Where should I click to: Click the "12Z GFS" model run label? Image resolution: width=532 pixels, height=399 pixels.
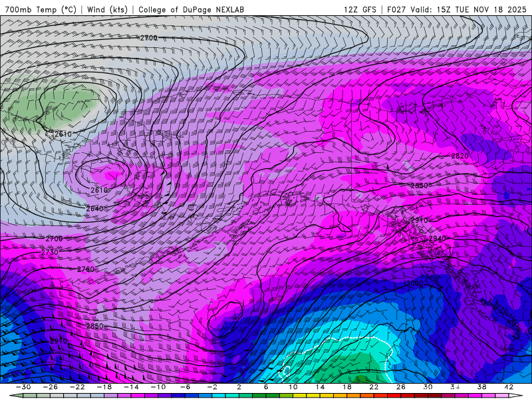click(x=360, y=9)
